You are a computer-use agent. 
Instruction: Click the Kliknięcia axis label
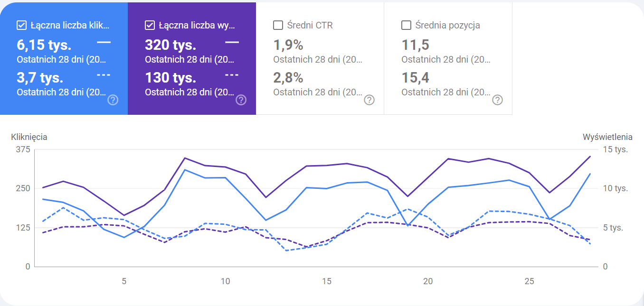[x=29, y=137]
